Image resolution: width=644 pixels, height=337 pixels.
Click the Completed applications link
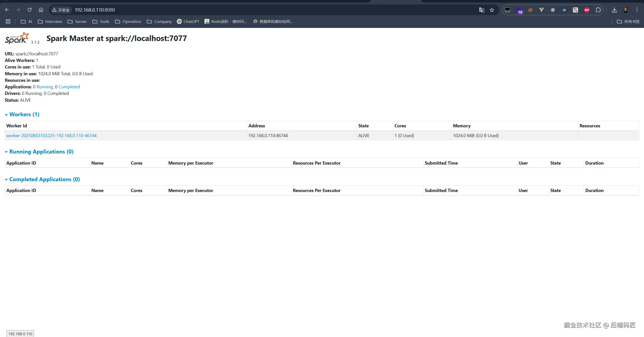pyautogui.click(x=69, y=87)
